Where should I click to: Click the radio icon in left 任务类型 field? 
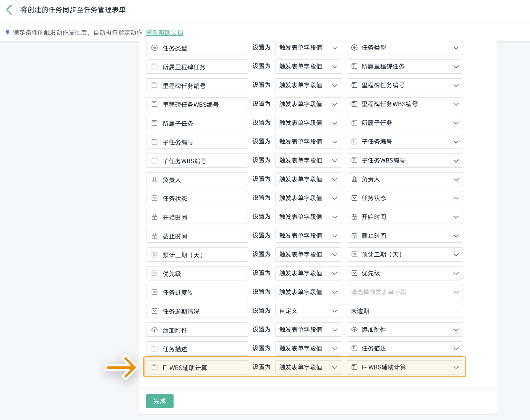point(155,48)
